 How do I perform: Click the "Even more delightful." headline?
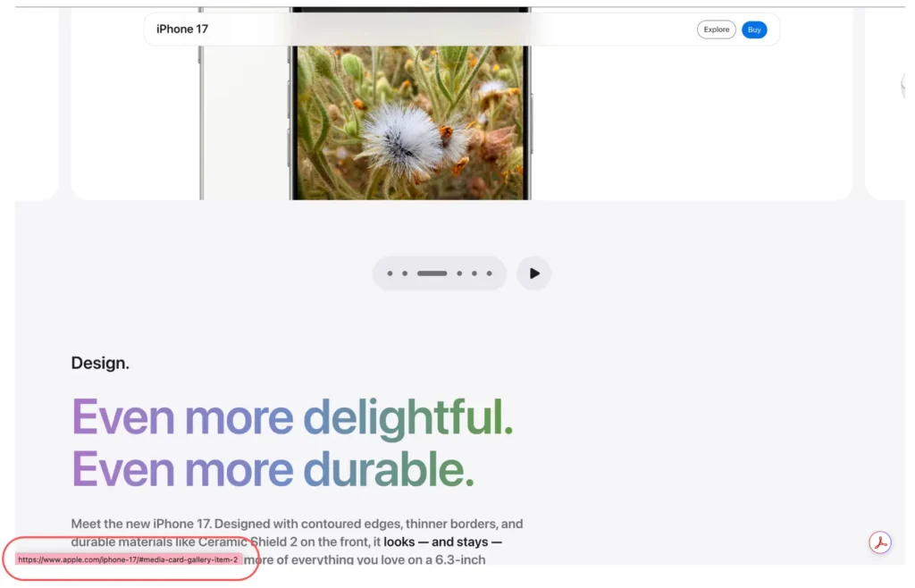[x=292, y=416]
